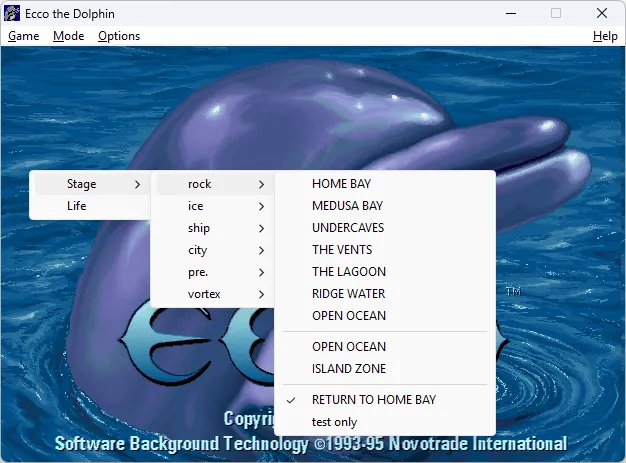Expand the rock stage group
Viewport: 626px width, 463px height.
(x=213, y=184)
